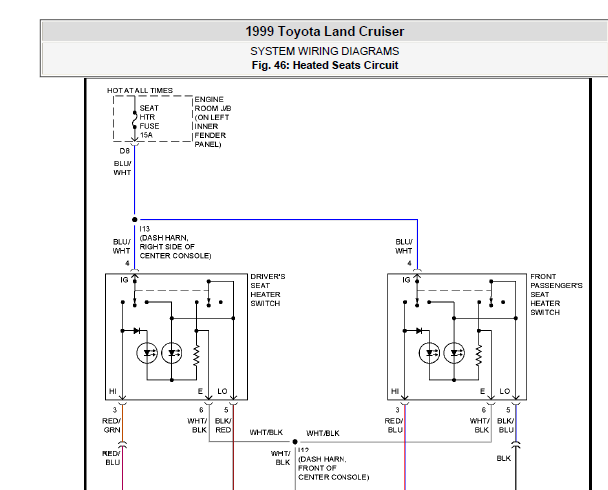The height and width of the screenshot is (490, 608).
Task: Click the "HI" terminal in the passenger's switch
Action: [x=395, y=391]
